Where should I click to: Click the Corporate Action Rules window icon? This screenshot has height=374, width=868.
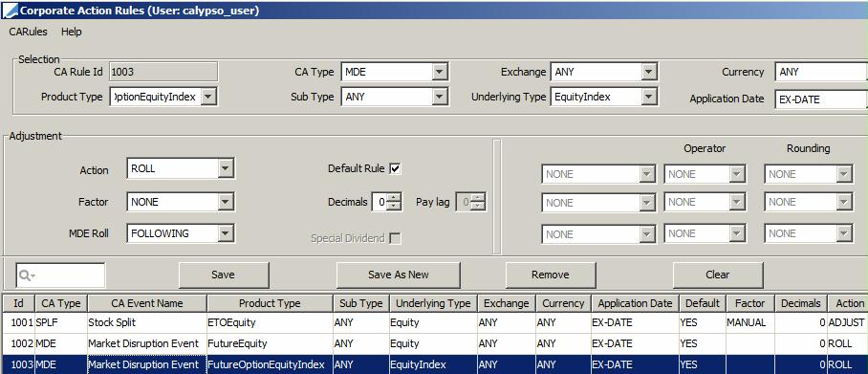[10, 10]
